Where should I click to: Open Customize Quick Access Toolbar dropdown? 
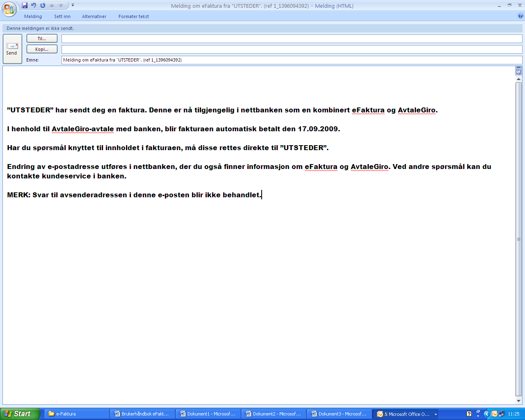pos(73,5)
